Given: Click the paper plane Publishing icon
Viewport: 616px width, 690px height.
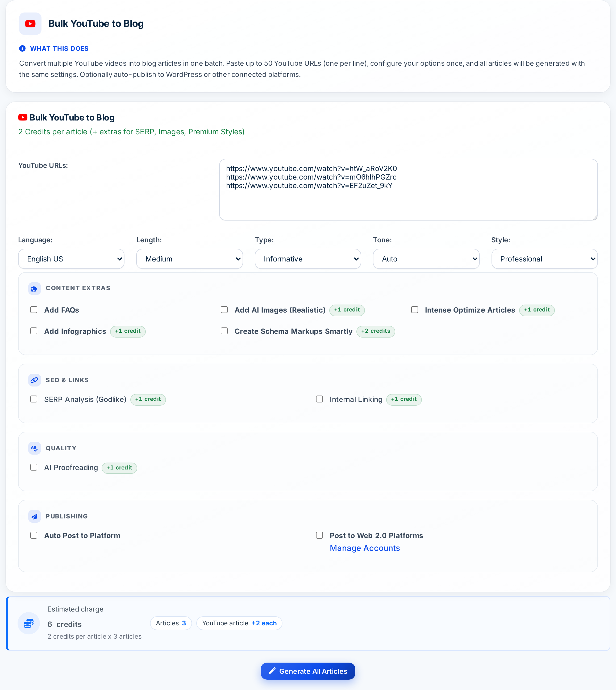Looking at the screenshot, I should coord(35,516).
